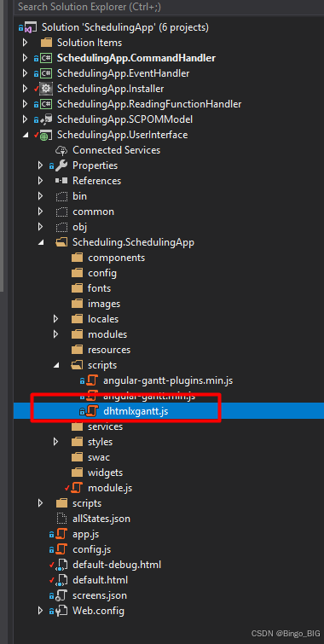Click the dhtmlxgantt.js JavaScript file icon
324x644 pixels.
[92, 411]
